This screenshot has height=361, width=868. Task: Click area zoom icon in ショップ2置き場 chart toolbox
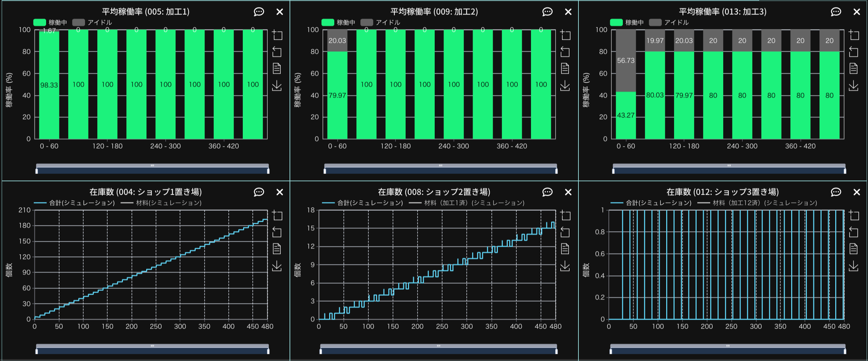[x=565, y=215]
